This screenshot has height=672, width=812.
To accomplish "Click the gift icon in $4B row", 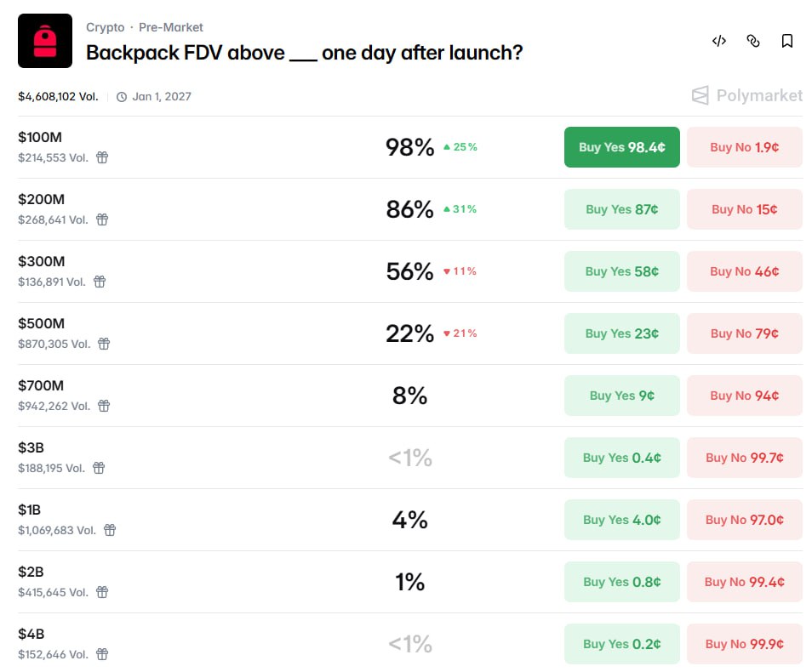I will (x=102, y=654).
